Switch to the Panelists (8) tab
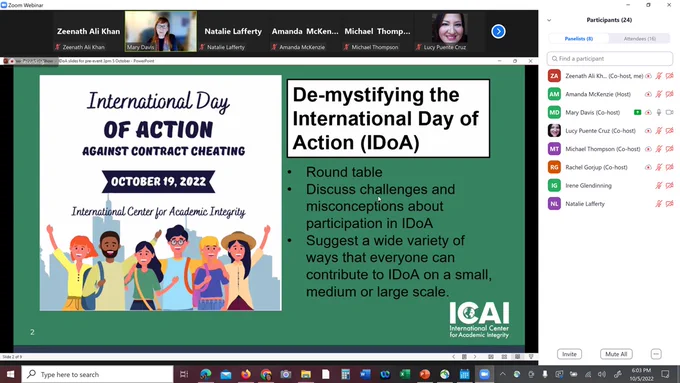This screenshot has width=680, height=383. [x=579, y=39]
